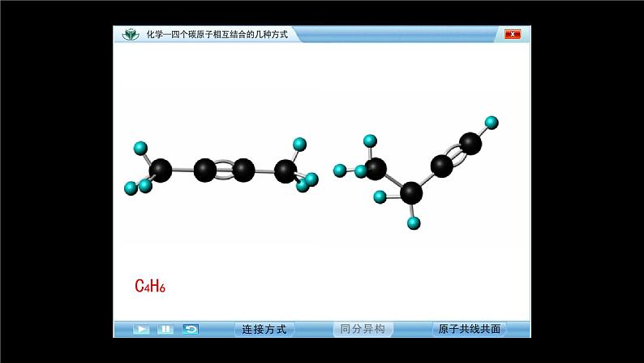Open the 连接方式 tab
Image resolution: width=644 pixels, height=363 pixels.
click(x=264, y=329)
